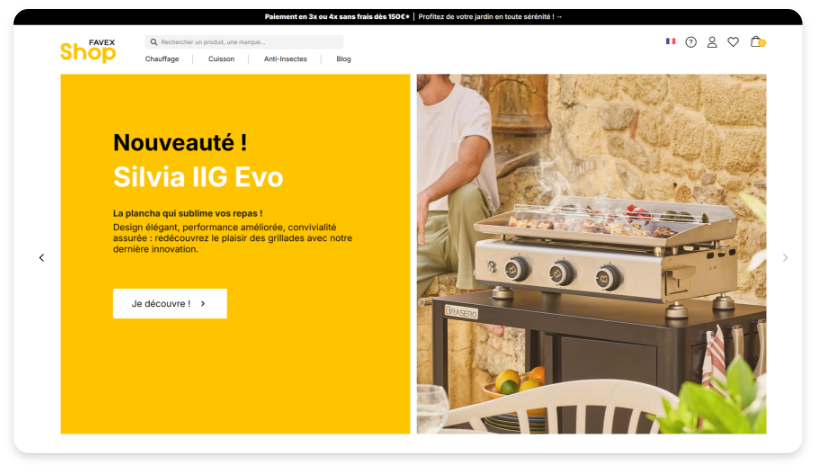Open the wishlist heart icon

coord(733,42)
